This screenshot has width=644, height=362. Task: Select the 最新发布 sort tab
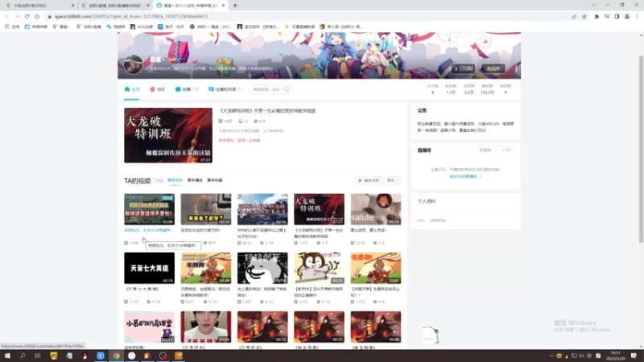175,180
